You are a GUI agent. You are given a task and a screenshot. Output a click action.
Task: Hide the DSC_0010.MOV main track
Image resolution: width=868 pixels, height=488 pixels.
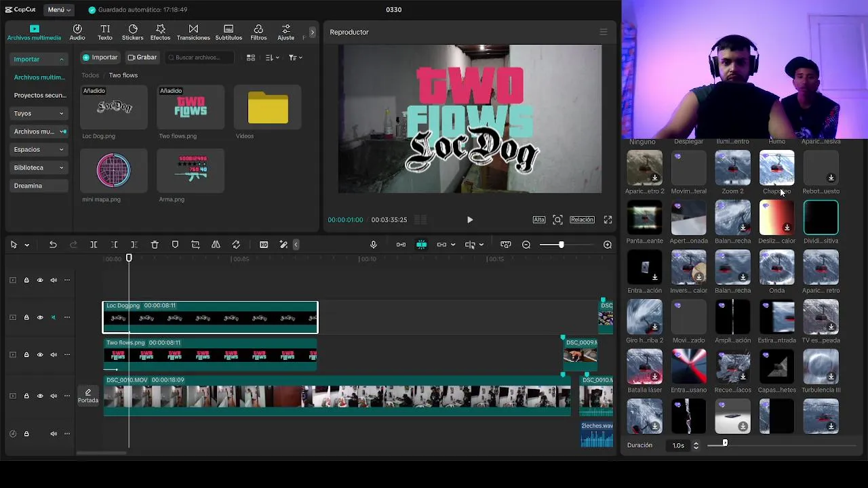coord(40,396)
